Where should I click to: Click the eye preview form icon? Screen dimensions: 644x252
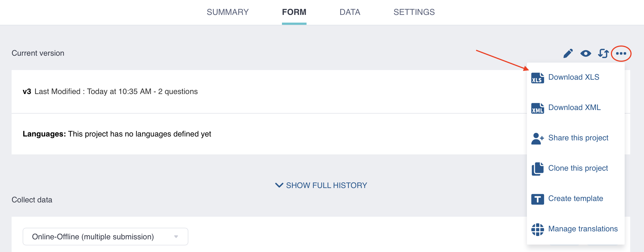pos(585,53)
